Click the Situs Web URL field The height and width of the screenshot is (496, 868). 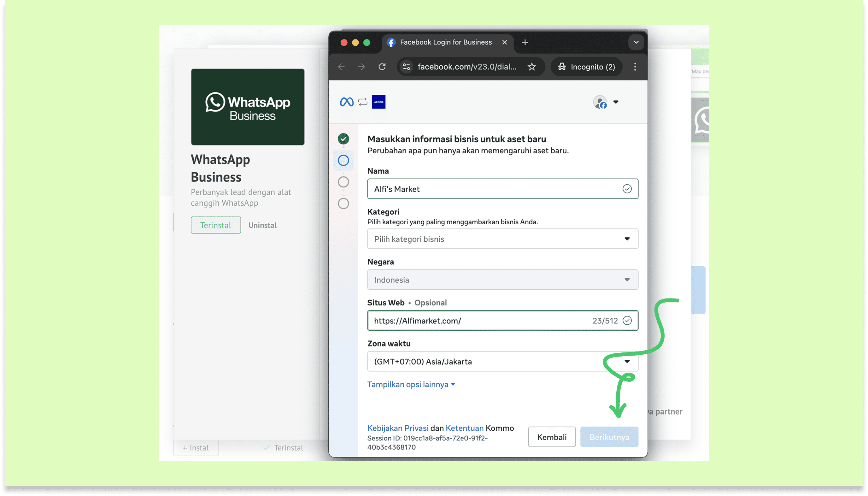477,321
